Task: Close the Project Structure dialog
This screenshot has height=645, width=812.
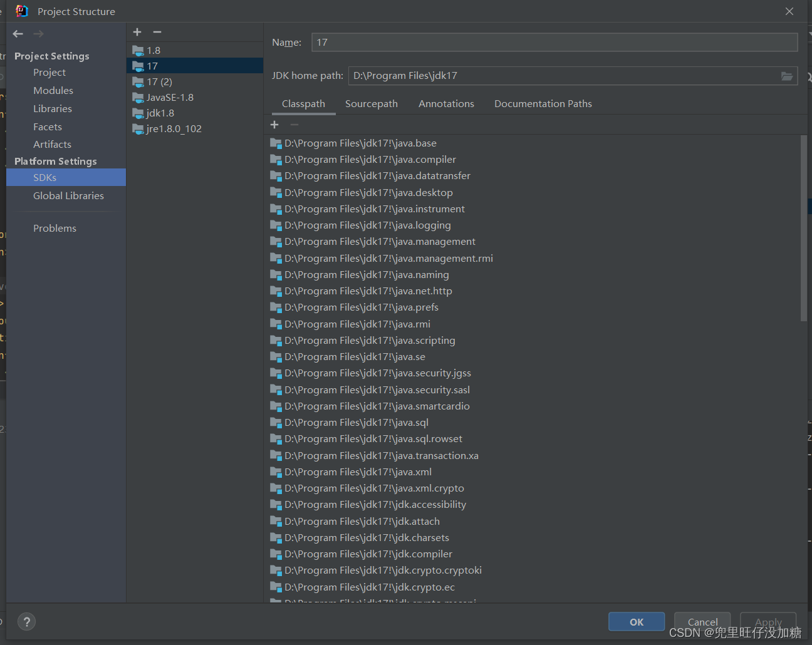Action: 789,11
